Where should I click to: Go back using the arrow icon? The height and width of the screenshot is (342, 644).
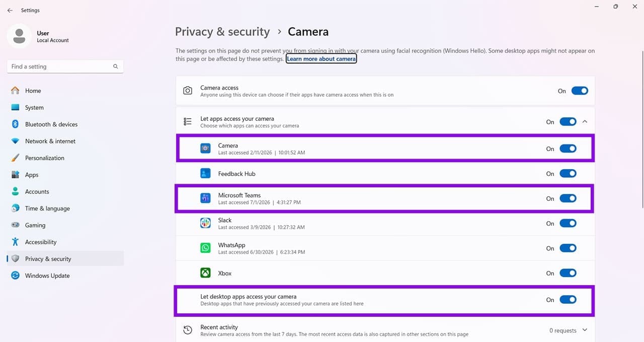[x=10, y=10]
